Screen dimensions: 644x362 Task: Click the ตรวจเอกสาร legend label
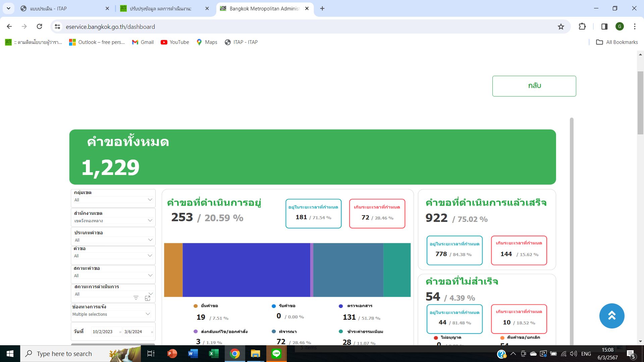tap(360, 306)
